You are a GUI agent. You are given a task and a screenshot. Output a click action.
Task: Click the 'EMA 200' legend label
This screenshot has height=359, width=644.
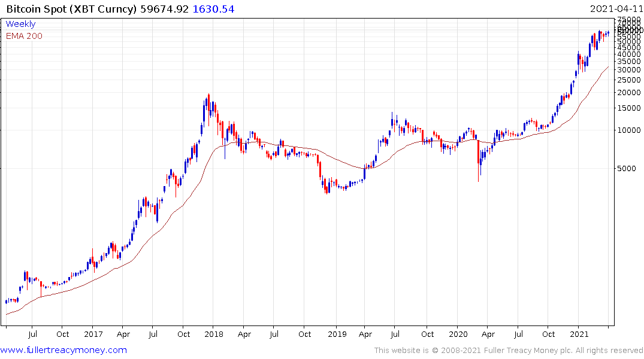(24, 36)
